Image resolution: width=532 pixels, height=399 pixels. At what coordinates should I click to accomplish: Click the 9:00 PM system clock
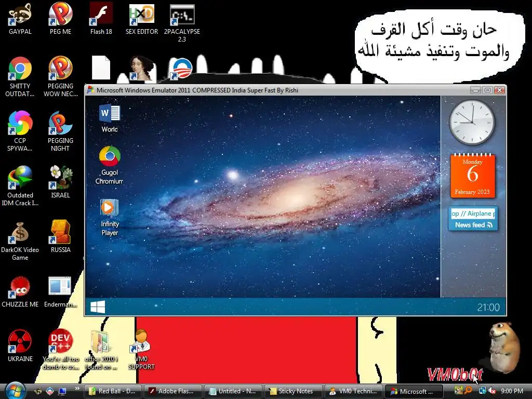coord(512,391)
